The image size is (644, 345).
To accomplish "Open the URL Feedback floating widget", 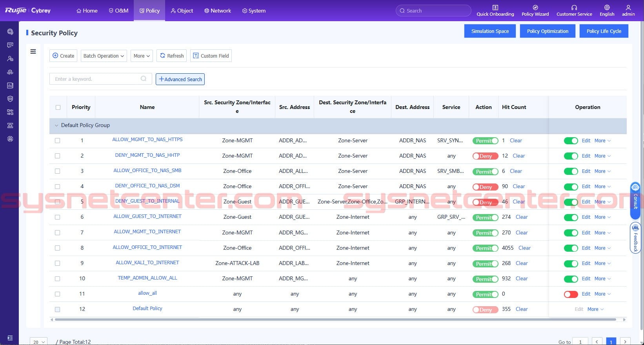I will click(x=635, y=238).
